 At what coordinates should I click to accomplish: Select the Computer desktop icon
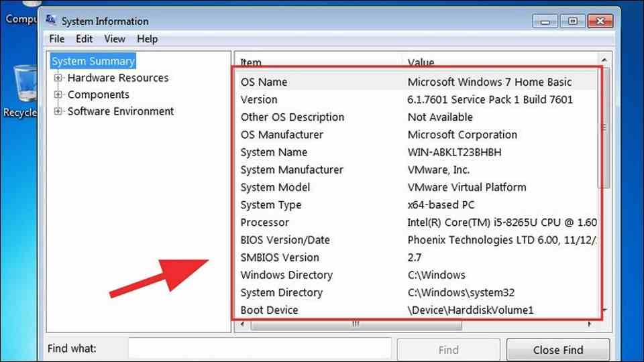[19, 12]
